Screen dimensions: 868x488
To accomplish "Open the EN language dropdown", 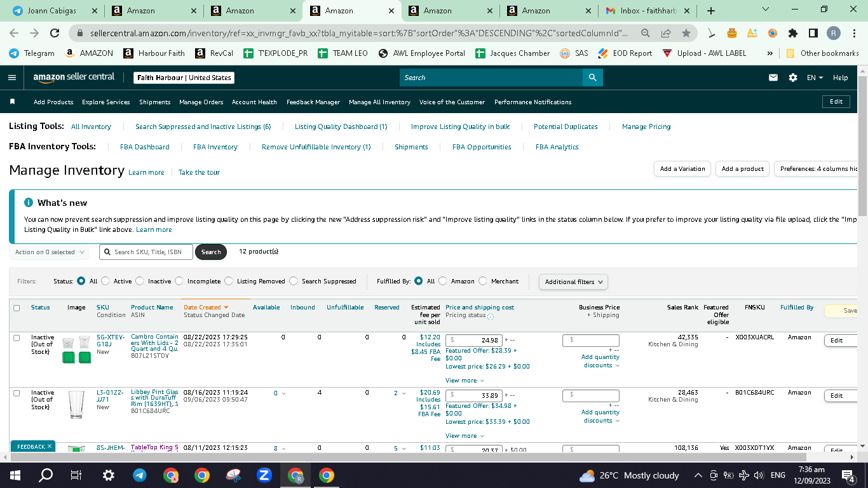I will coord(815,78).
